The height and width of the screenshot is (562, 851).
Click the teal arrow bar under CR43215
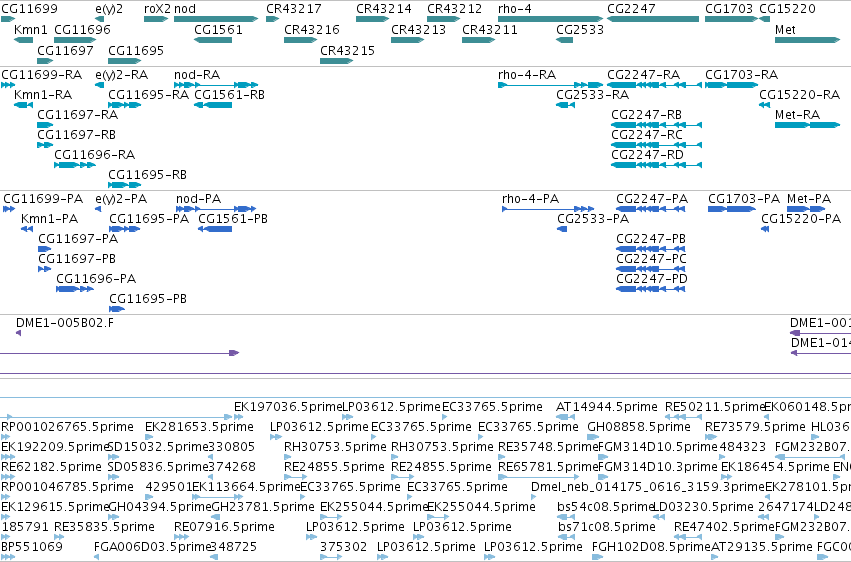pos(336,61)
